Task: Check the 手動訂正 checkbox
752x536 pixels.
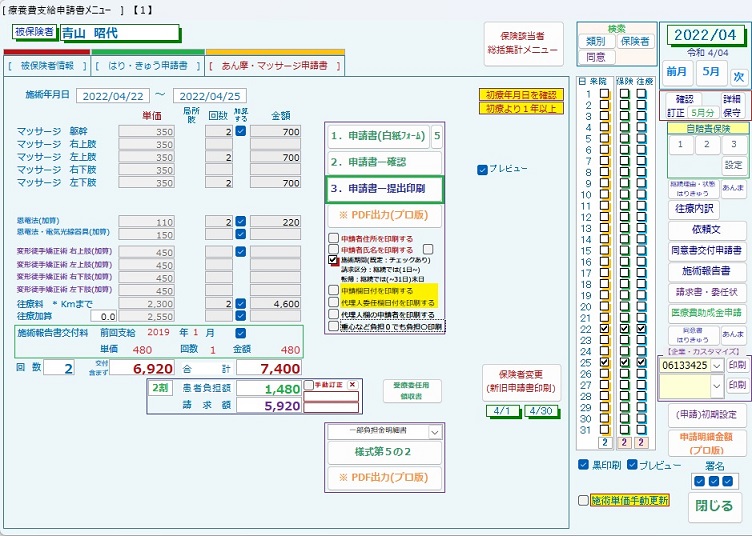Action: click(309, 385)
